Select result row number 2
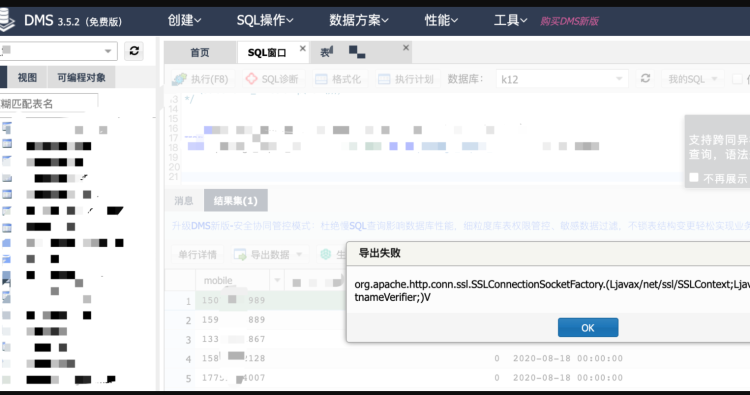 188,320
